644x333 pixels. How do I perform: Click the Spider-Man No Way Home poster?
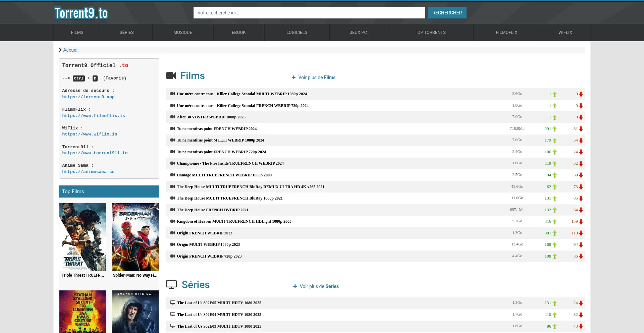[x=135, y=237]
